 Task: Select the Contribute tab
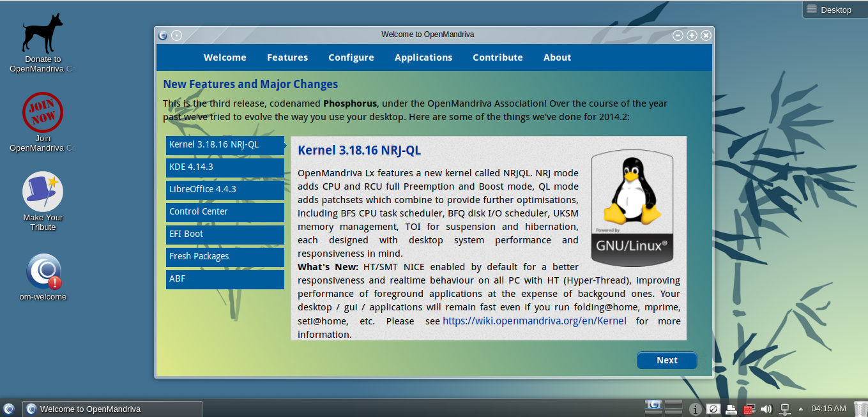498,57
